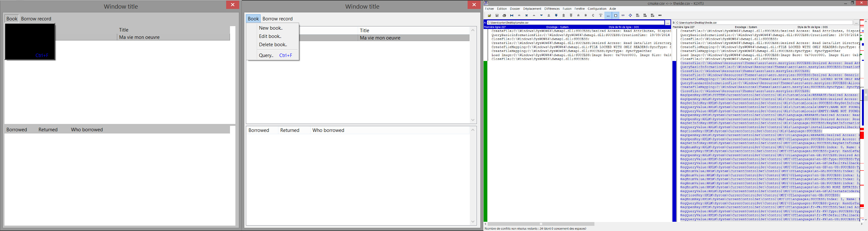Click the printer icon in KDiff3 toolbar
This screenshot has width=868, height=231.
click(504, 16)
